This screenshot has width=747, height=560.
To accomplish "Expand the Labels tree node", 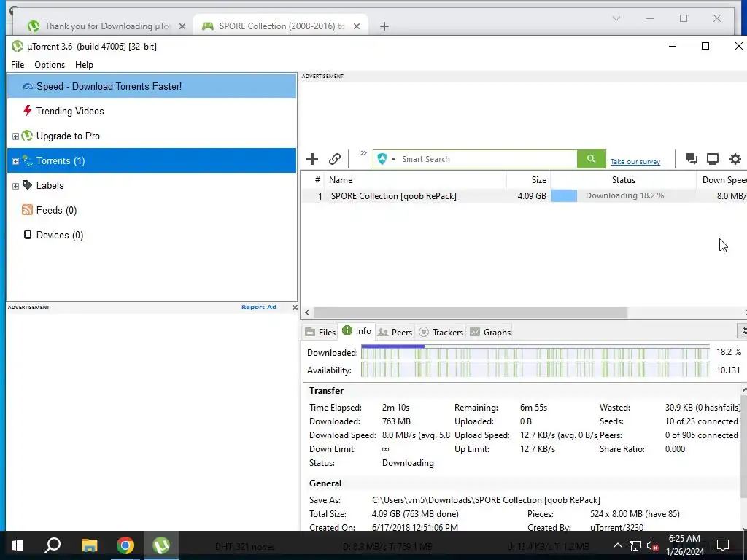I will (15, 186).
